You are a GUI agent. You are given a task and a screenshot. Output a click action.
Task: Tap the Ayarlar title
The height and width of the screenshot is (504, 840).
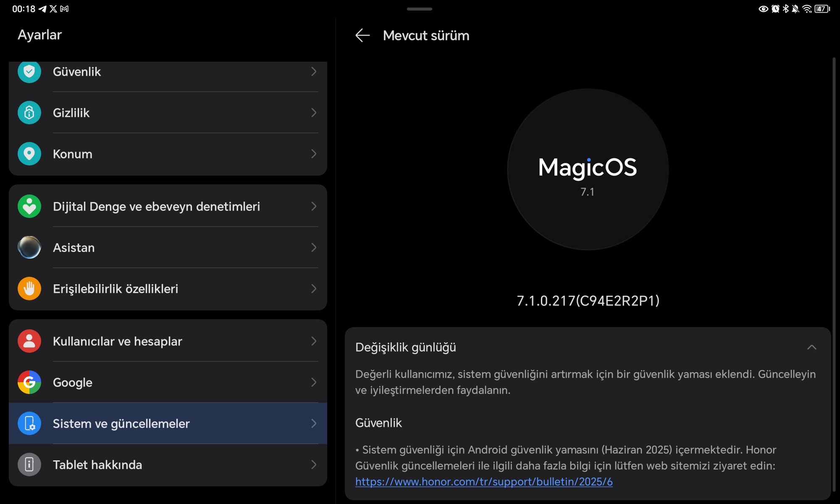(x=39, y=35)
